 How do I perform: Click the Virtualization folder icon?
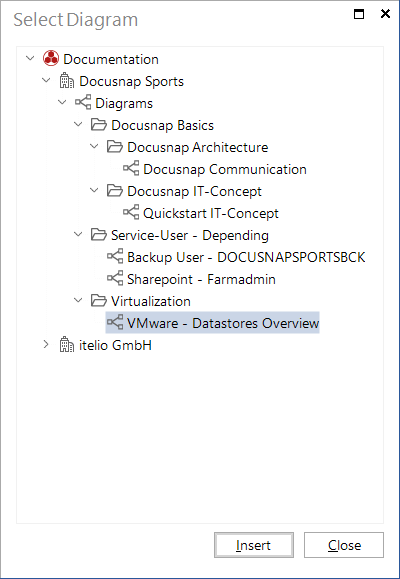(x=99, y=301)
